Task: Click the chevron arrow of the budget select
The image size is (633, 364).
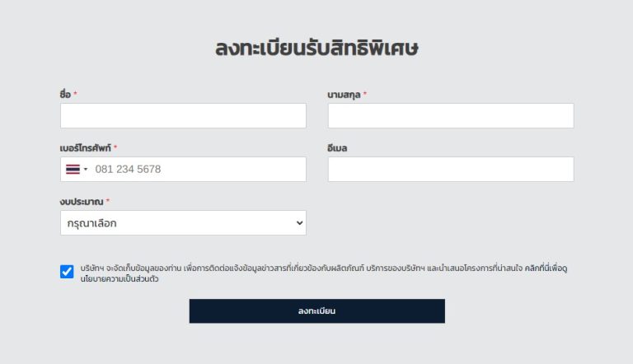Action: point(299,222)
